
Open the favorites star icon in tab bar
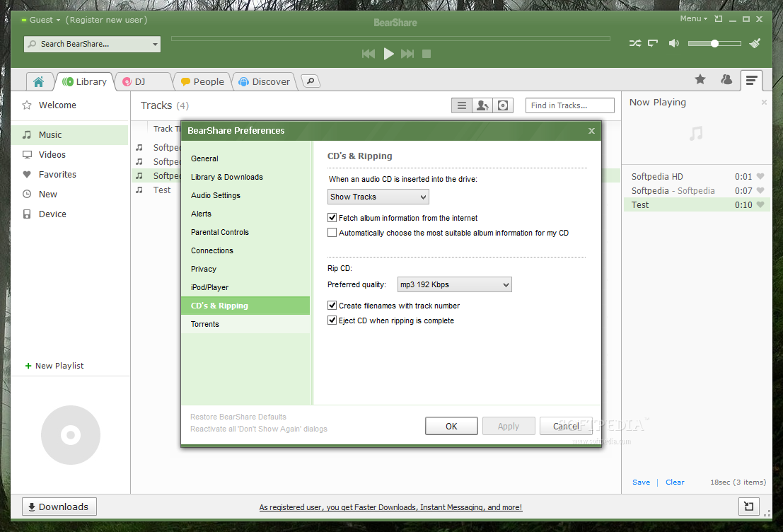click(700, 79)
